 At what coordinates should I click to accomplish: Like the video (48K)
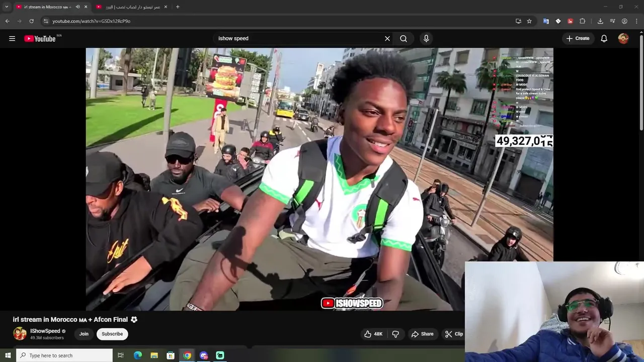pyautogui.click(x=374, y=334)
